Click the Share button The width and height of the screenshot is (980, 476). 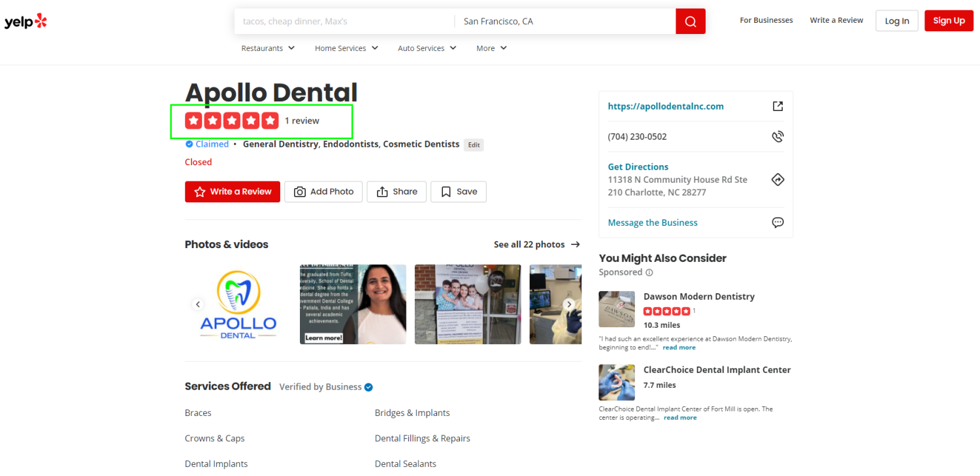tap(397, 192)
